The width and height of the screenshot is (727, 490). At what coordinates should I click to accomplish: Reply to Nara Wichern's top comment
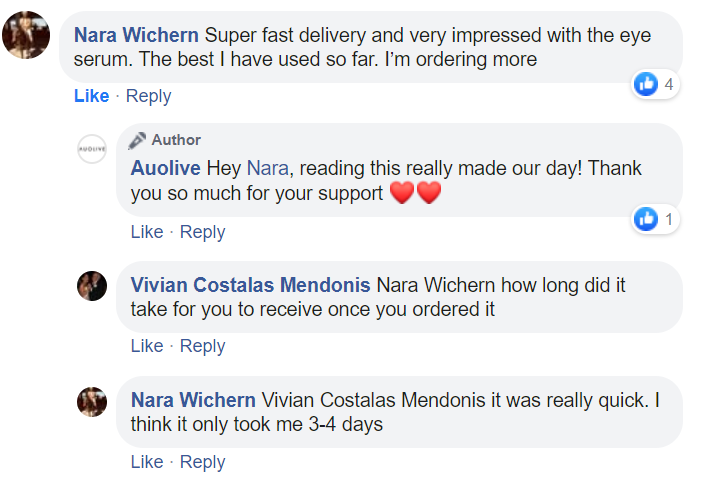tap(148, 96)
